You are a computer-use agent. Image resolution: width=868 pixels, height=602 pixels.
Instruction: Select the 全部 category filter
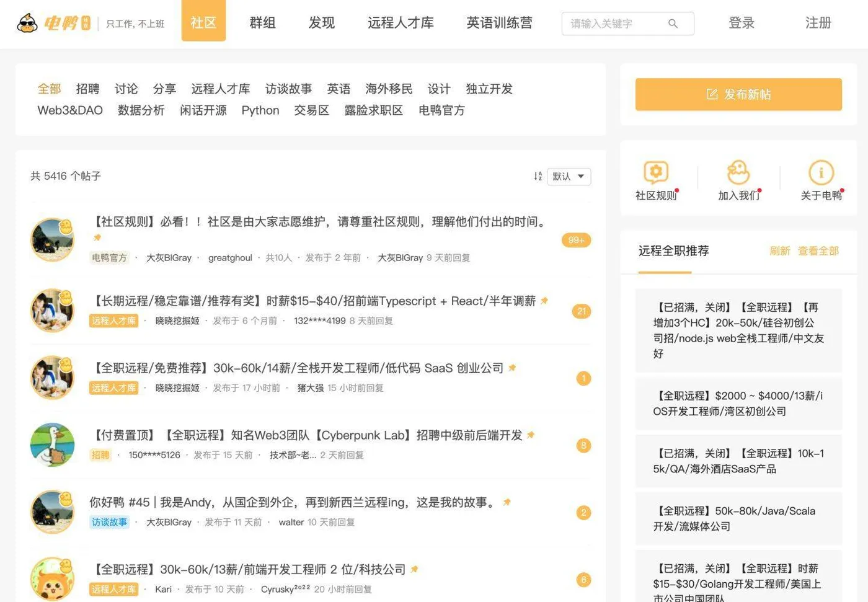tap(49, 89)
